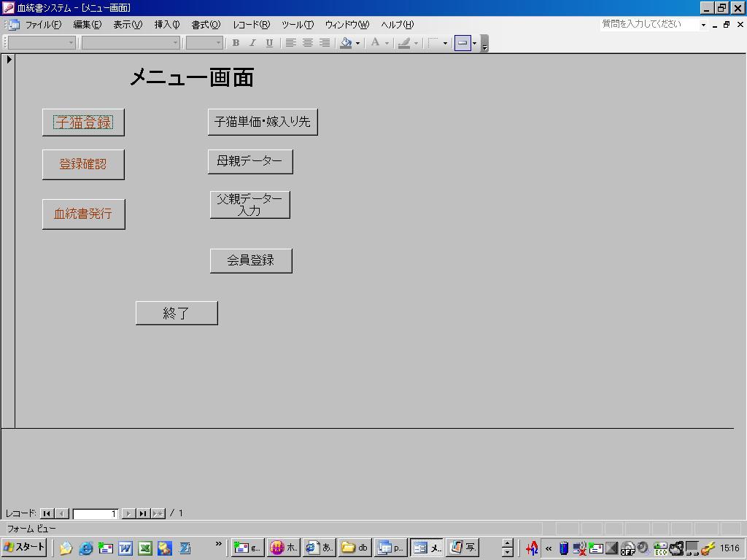
Task: Expand the quick launch overflow chevron
Action: click(218, 544)
